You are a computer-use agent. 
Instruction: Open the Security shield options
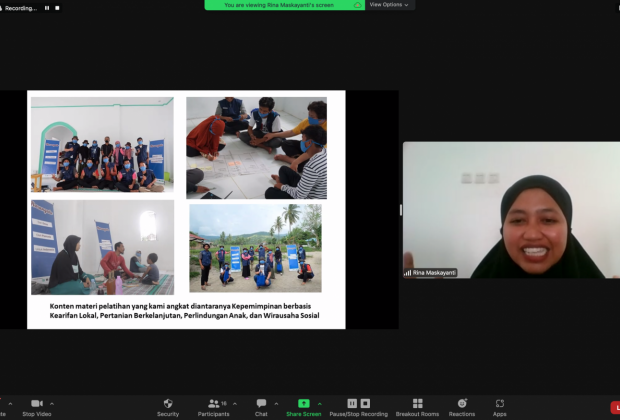point(168,403)
